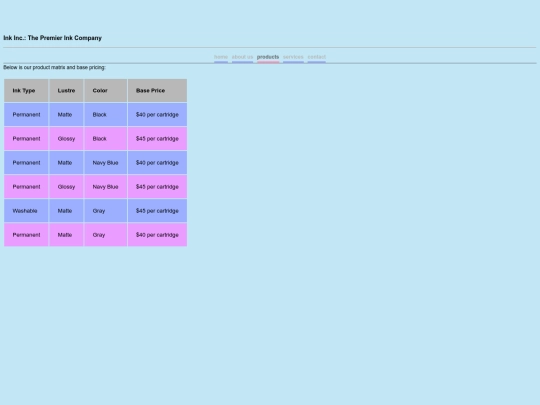Click the Lustre column header
The image size is (540, 405).
(66, 91)
